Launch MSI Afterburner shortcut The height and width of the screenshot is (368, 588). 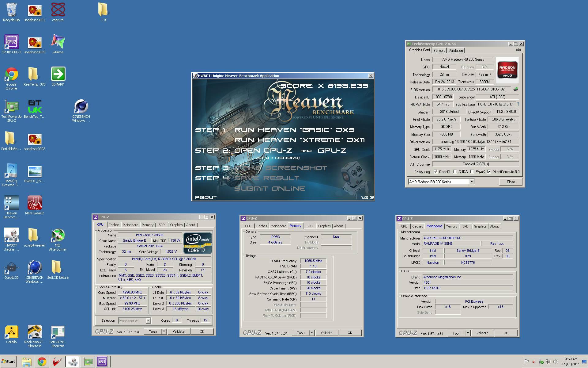point(58,240)
